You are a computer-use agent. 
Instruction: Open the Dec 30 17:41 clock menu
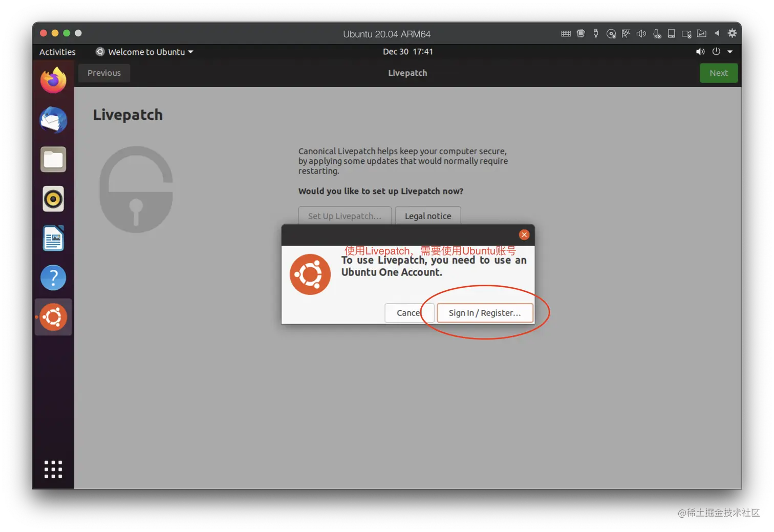pyautogui.click(x=408, y=52)
